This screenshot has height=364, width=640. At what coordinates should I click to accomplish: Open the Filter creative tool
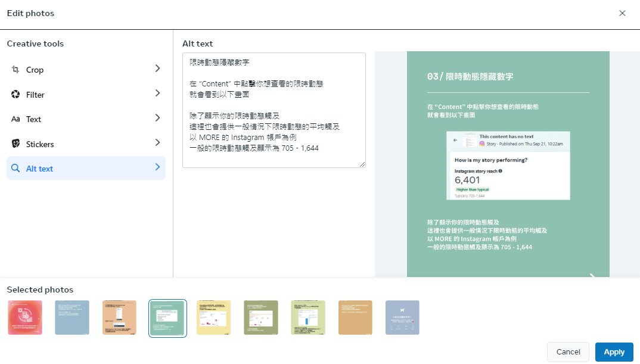(x=86, y=94)
